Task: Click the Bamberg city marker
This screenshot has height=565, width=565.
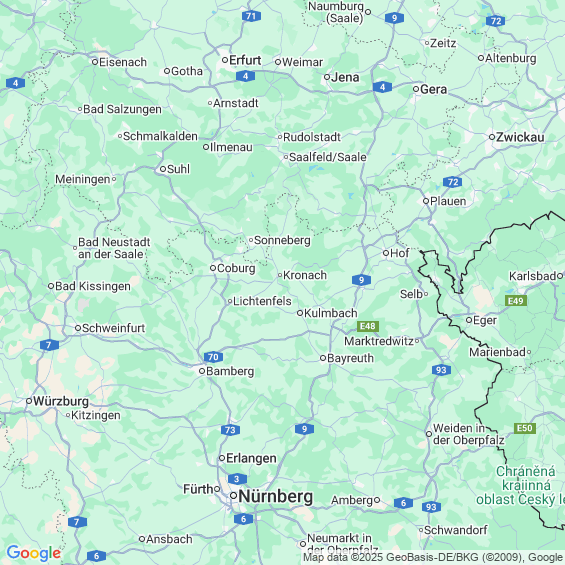Action: click(x=202, y=371)
